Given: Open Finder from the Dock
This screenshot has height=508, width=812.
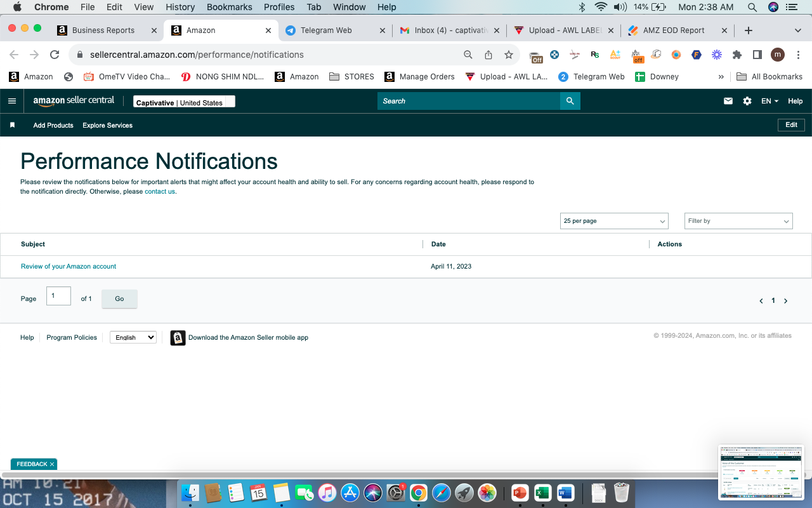Looking at the screenshot, I should click(190, 493).
